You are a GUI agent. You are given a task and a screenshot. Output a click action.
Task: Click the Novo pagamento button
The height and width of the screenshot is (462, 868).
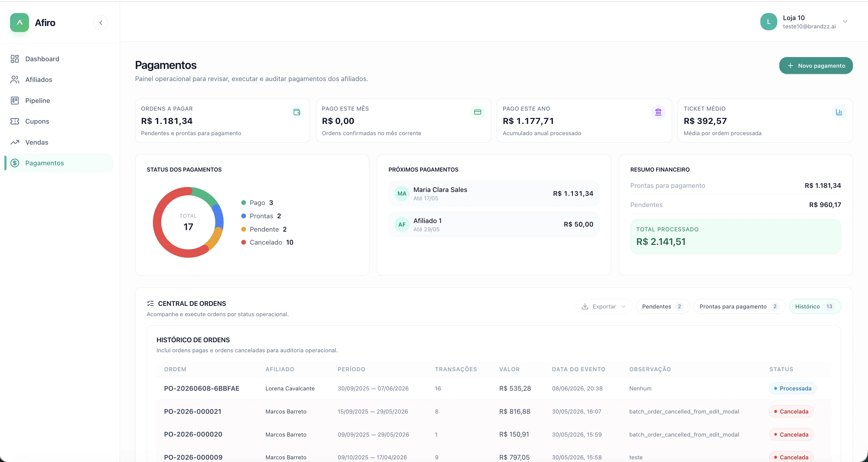816,65
